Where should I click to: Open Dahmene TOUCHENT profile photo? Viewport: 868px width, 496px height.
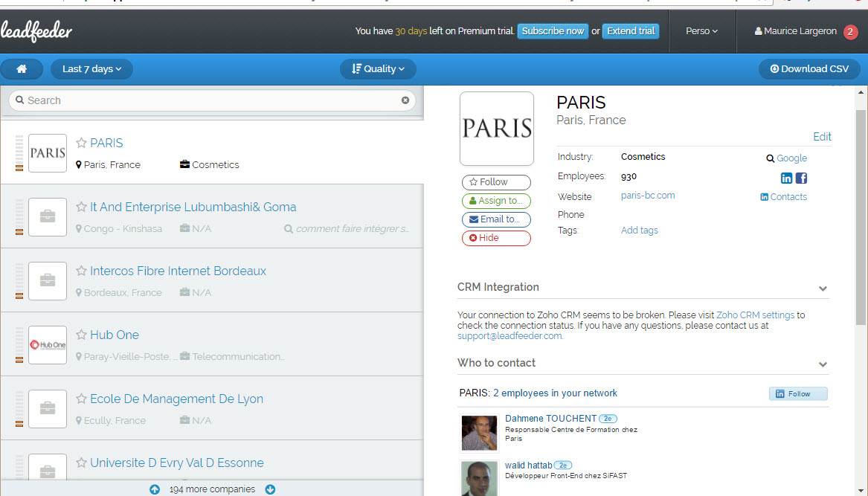(x=480, y=432)
